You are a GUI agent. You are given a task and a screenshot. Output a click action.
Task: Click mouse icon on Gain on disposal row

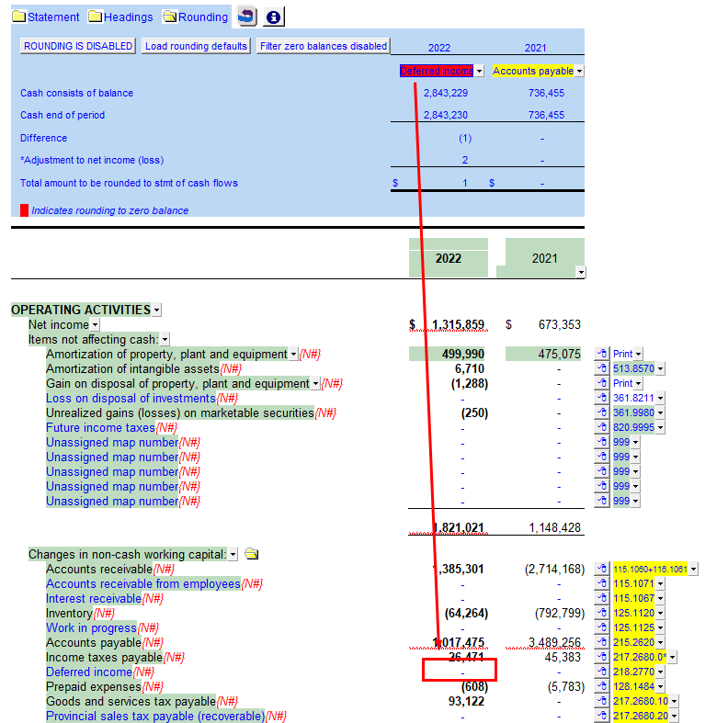tap(602, 383)
